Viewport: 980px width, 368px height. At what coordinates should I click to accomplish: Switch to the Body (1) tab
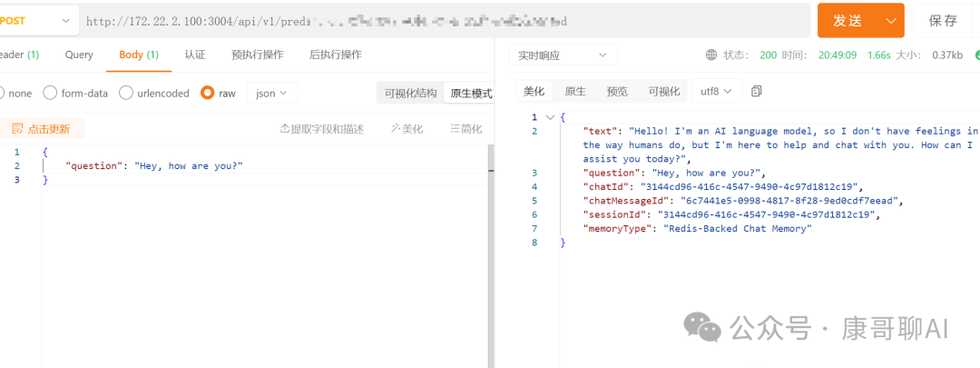[x=139, y=55]
